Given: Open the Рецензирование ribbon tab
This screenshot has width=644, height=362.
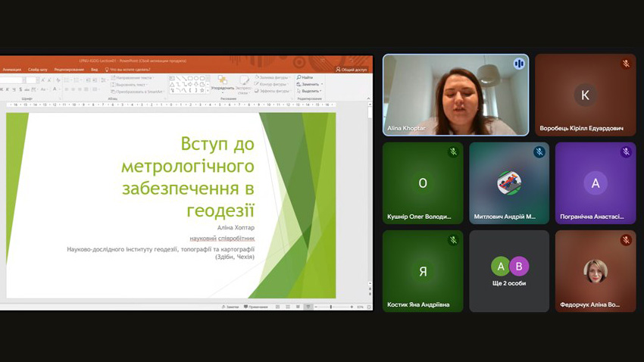Looking at the screenshot, I should [x=68, y=69].
